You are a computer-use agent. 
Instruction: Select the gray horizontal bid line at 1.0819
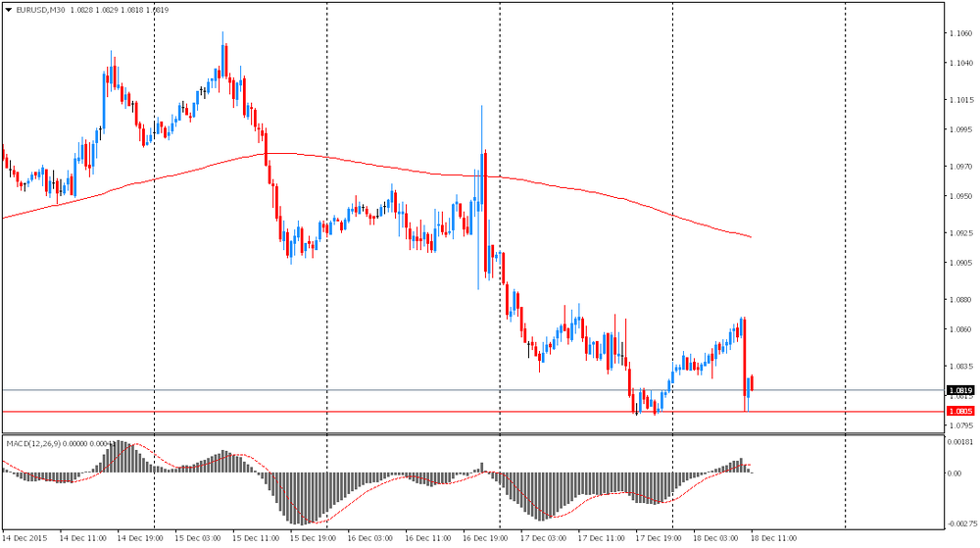(x=473, y=390)
